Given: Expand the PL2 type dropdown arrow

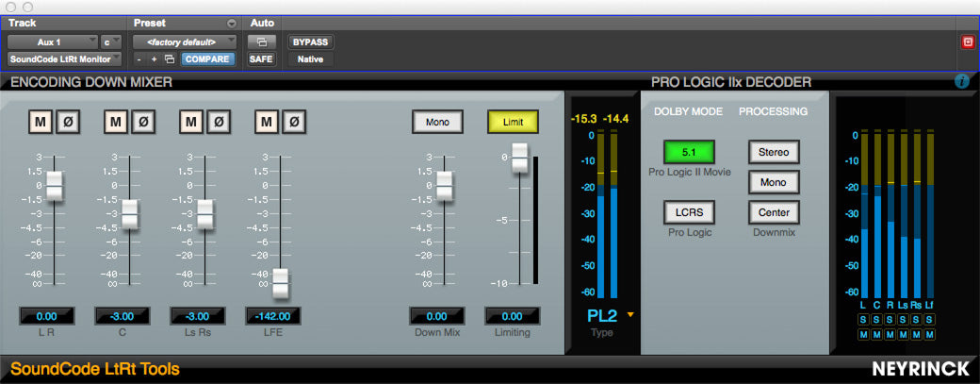Looking at the screenshot, I should 630,314.
